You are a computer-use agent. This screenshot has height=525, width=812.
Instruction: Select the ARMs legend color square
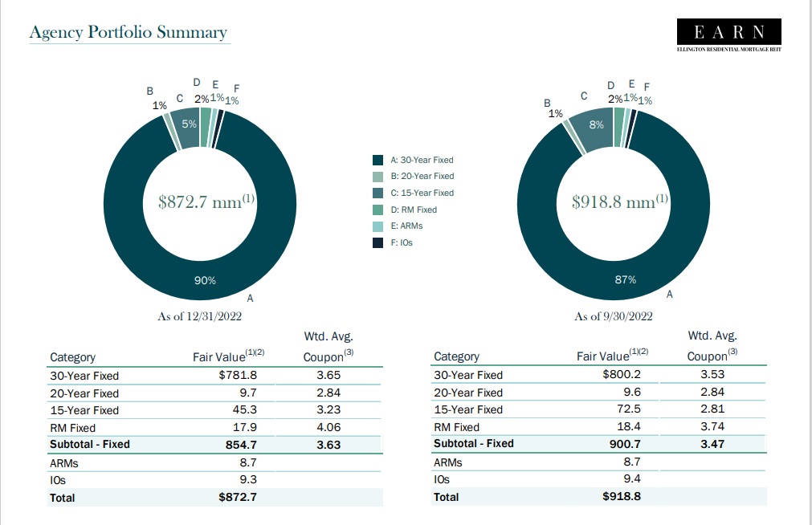coord(377,226)
